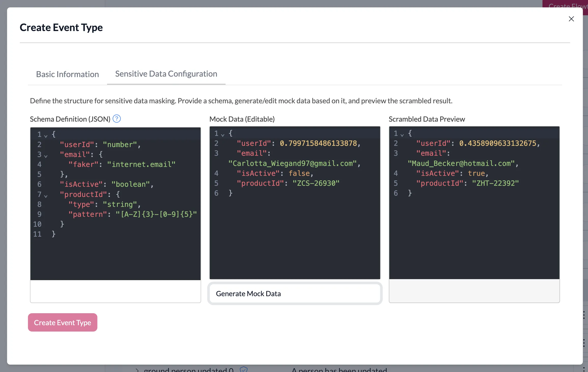The image size is (588, 372).
Task: Click the mock userId value 0.7997158486133878
Action: pyautogui.click(x=318, y=143)
